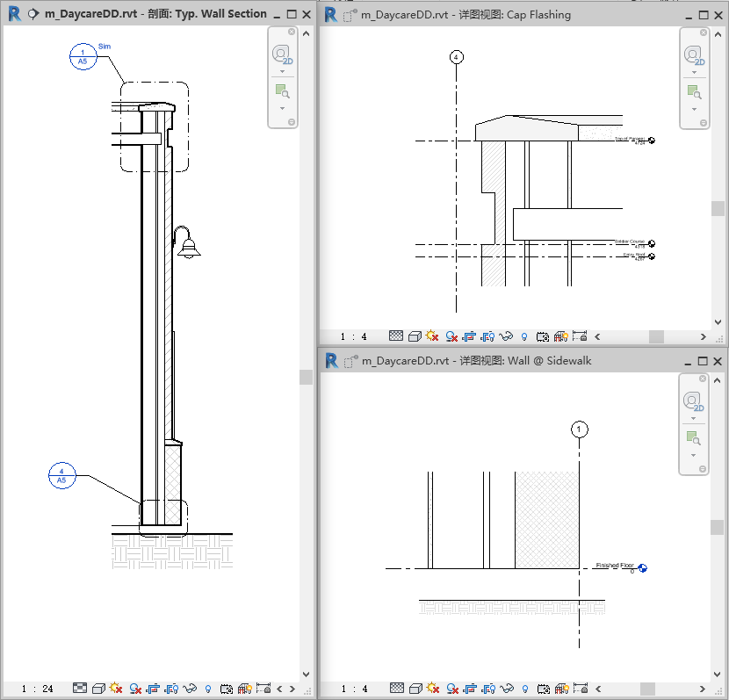Open navigation bar customize menu in Typ. Wall Section
Image resolution: width=729 pixels, height=700 pixels.
click(x=292, y=122)
